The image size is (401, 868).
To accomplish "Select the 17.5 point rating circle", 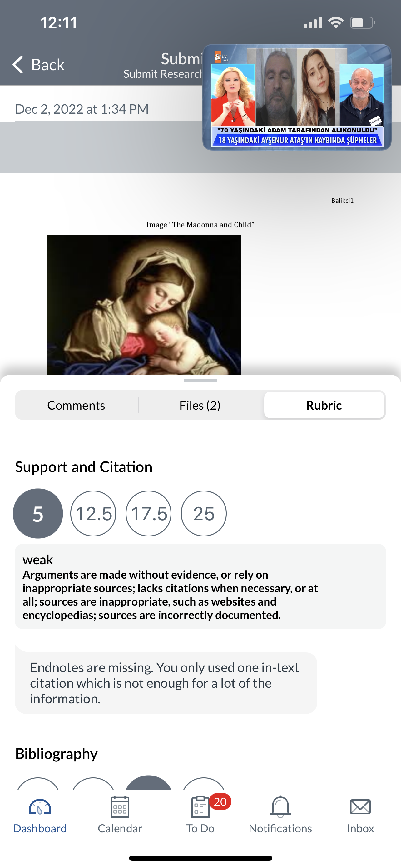I will [148, 514].
